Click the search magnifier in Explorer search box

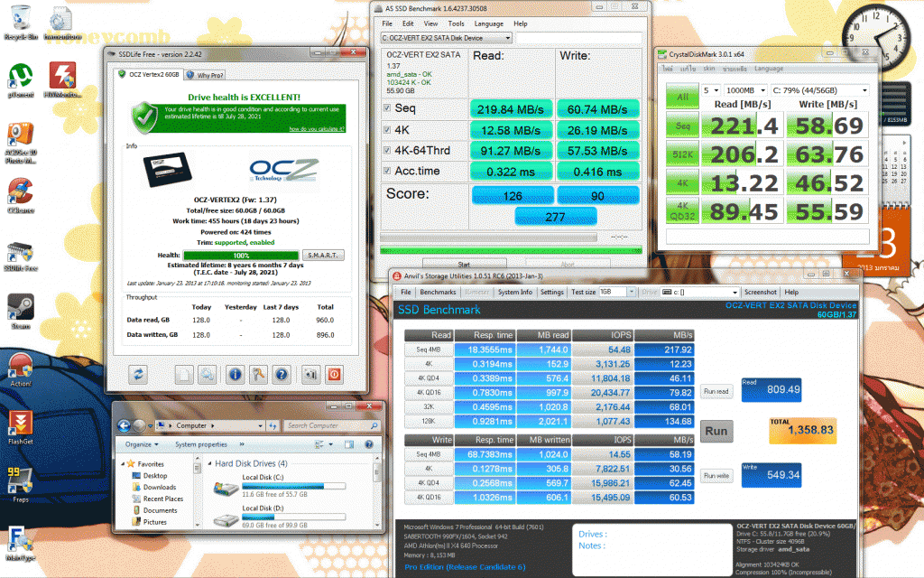click(374, 425)
